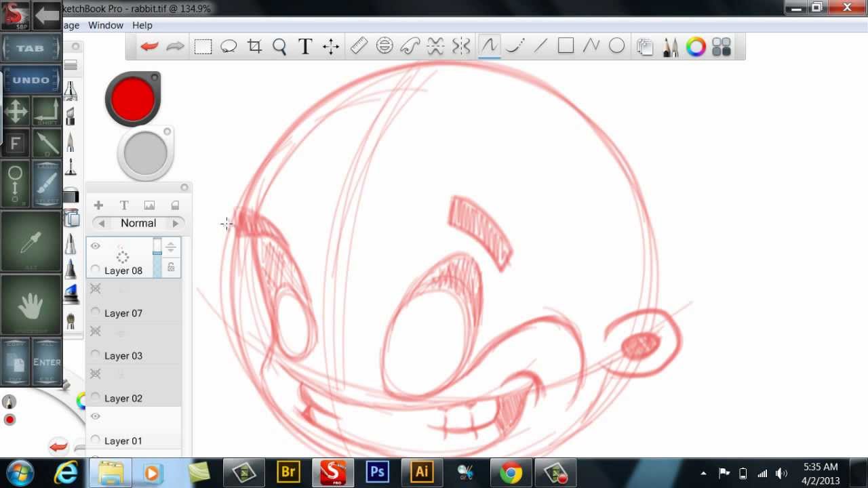Screen dimensions: 868x488
Task: Hide Layer 08 using its eye toggle
Action: click(95, 245)
